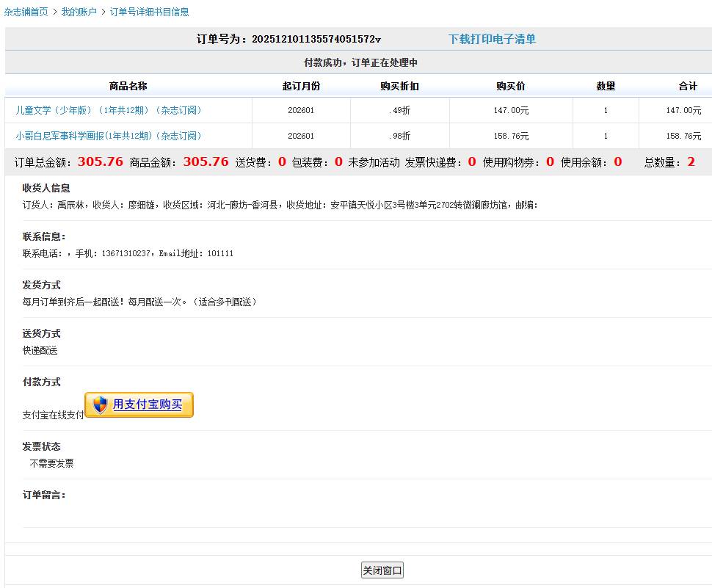This screenshot has width=712, height=588.
Task: Click the 数量 column header
Action: (x=606, y=86)
